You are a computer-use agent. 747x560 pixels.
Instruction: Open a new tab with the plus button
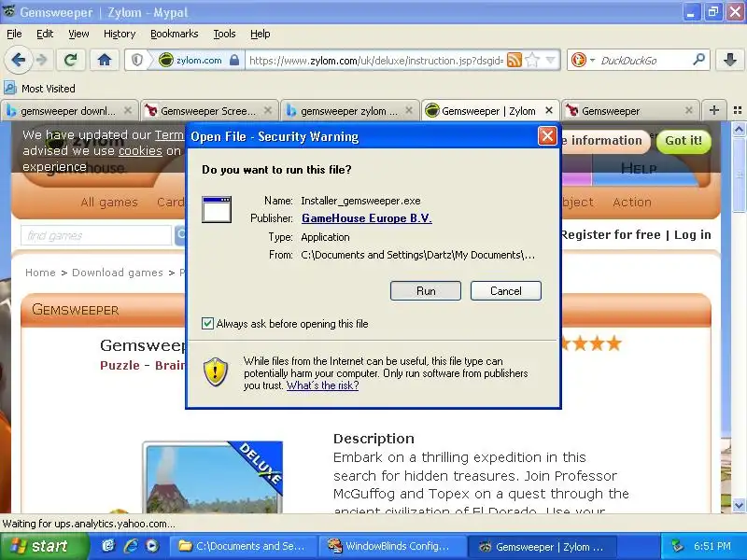click(714, 110)
